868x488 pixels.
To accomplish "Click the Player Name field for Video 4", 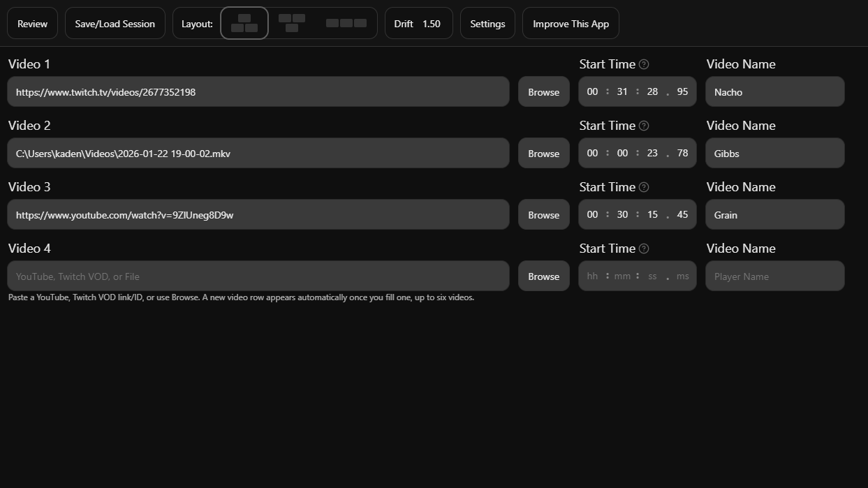I will tap(774, 276).
